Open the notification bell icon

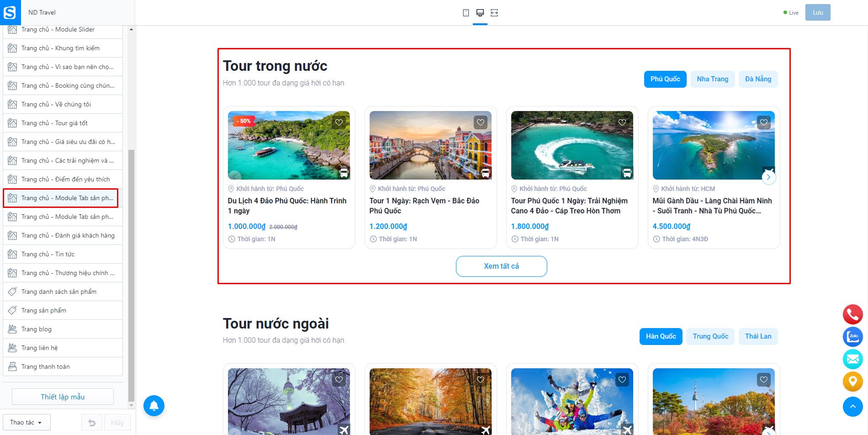tap(154, 406)
